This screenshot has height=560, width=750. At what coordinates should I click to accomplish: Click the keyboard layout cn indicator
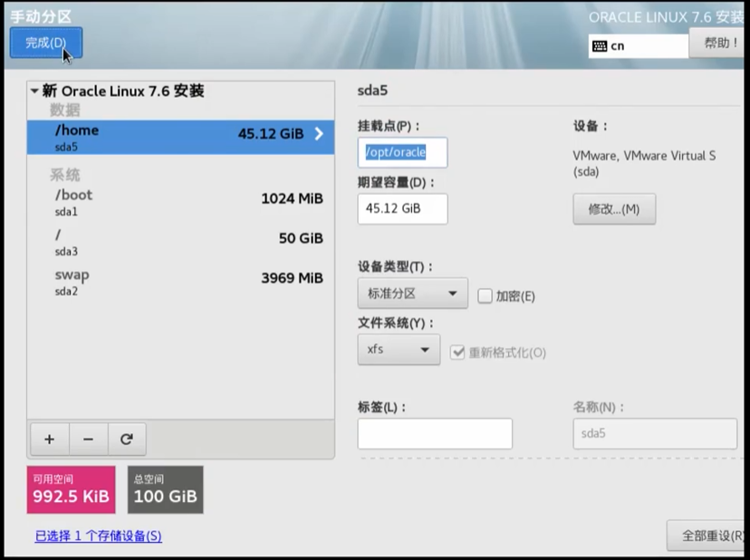point(638,45)
